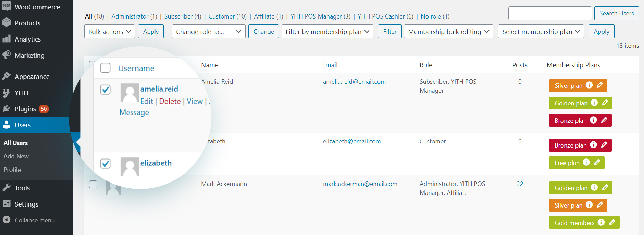Viewport: 644px width, 235px height.
Task: Expand the Change role to... dropdown
Action: click(209, 32)
